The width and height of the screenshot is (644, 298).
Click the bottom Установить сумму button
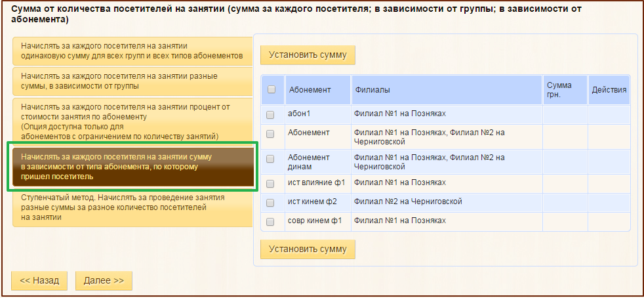pyautogui.click(x=308, y=249)
